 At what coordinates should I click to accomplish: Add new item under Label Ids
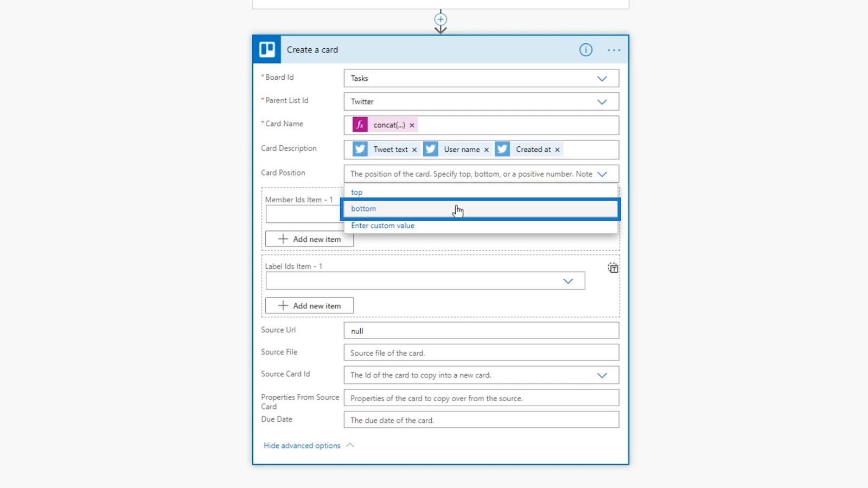pos(309,306)
